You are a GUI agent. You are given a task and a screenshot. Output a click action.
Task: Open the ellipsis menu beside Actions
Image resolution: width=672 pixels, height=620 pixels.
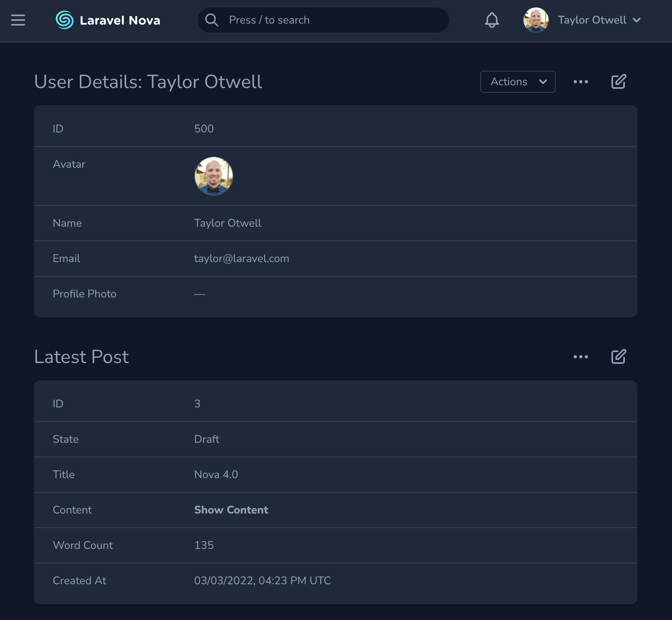tap(581, 82)
